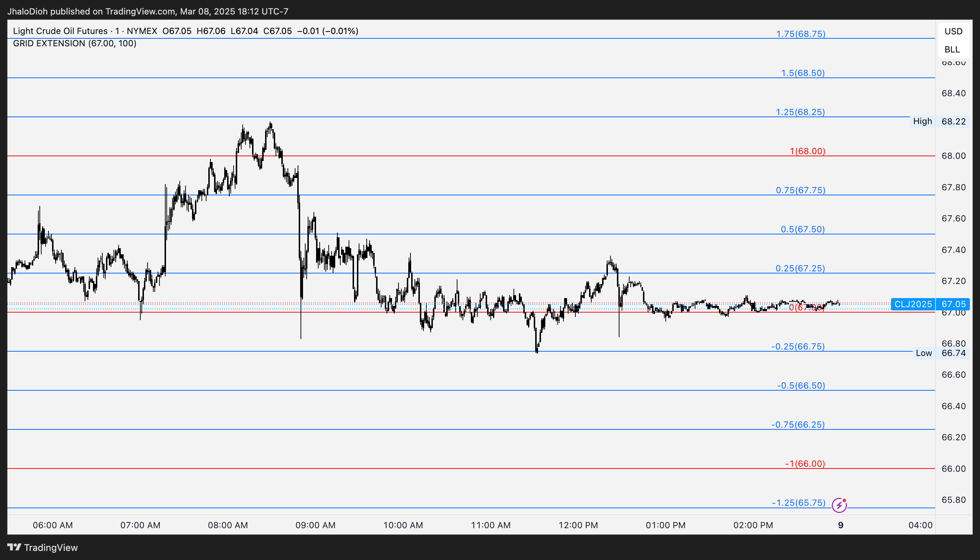Click the High 68.22 price marker
This screenshot has height=560, width=980.
tap(939, 121)
